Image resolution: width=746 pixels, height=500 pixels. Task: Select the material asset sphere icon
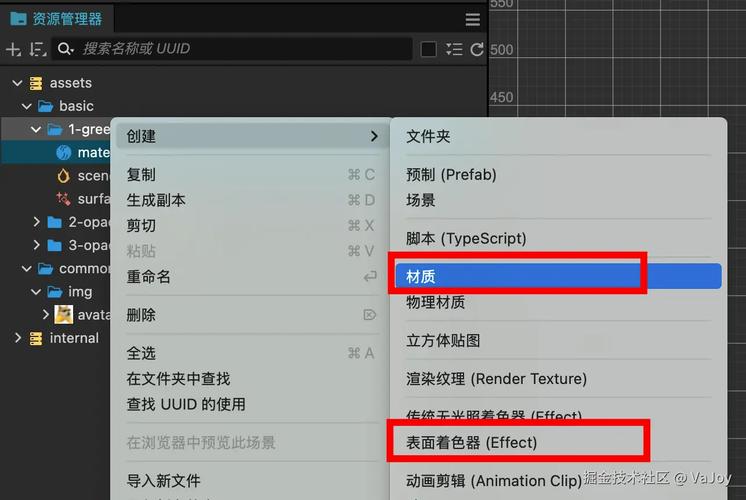coord(64,153)
